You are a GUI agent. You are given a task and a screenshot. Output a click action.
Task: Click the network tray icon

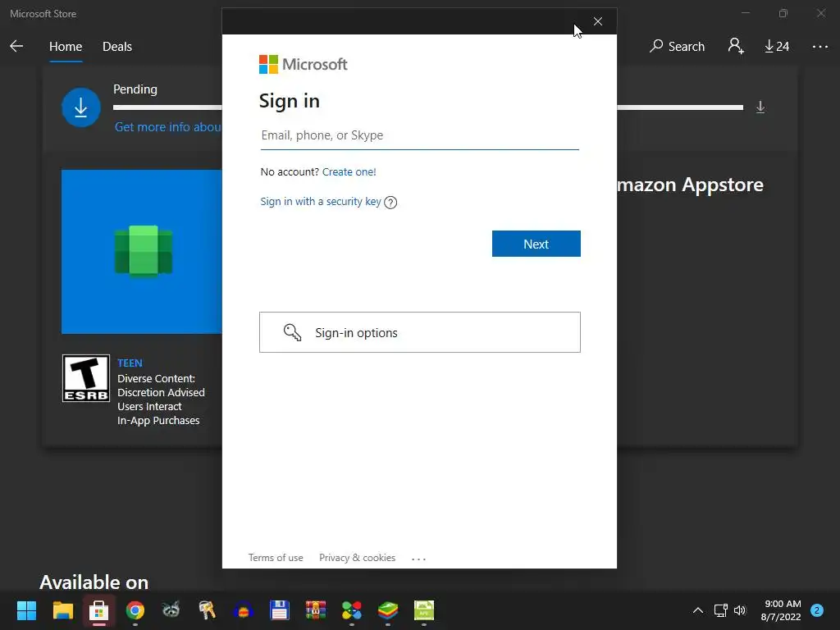click(720, 610)
